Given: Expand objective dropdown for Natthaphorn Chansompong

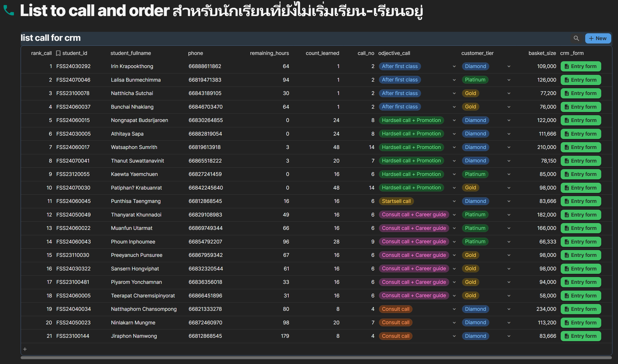Looking at the screenshot, I should pos(454,309).
